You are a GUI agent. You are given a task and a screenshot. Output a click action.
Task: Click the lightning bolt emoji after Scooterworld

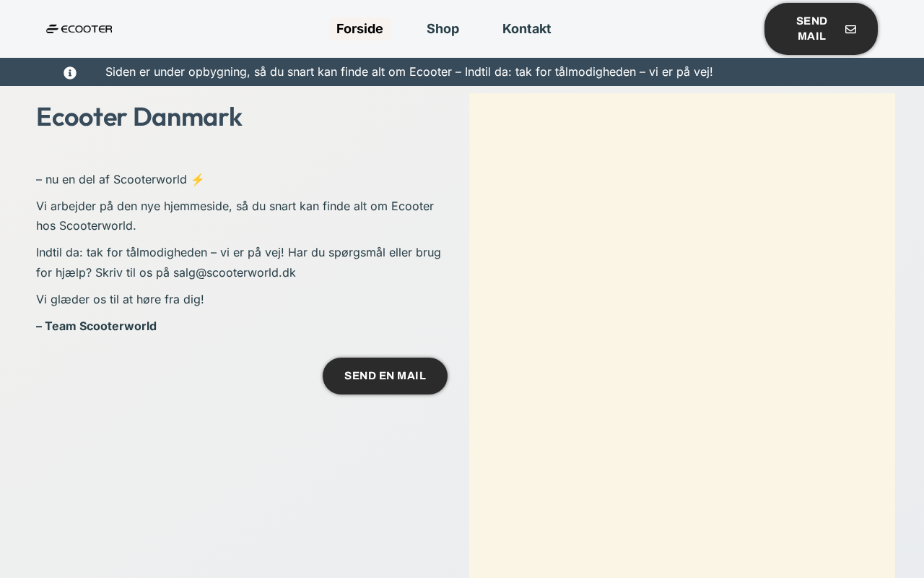[198, 179]
